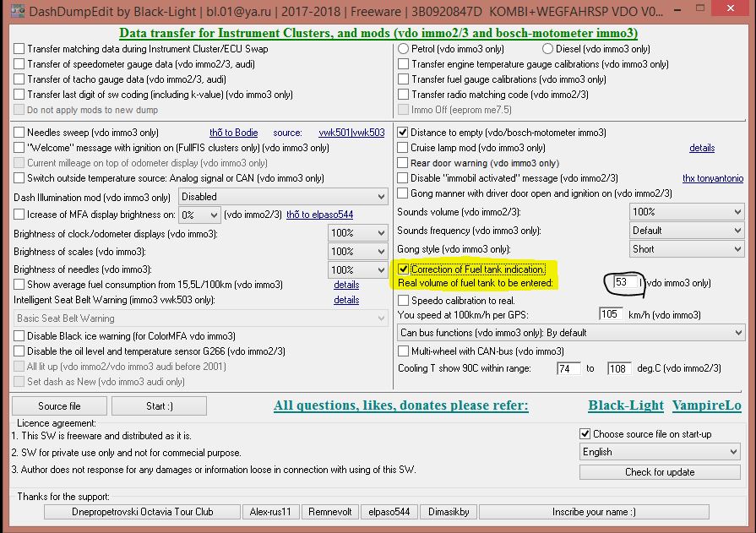Click the Dimasikby supporter button
The image size is (756, 533).
(x=449, y=512)
